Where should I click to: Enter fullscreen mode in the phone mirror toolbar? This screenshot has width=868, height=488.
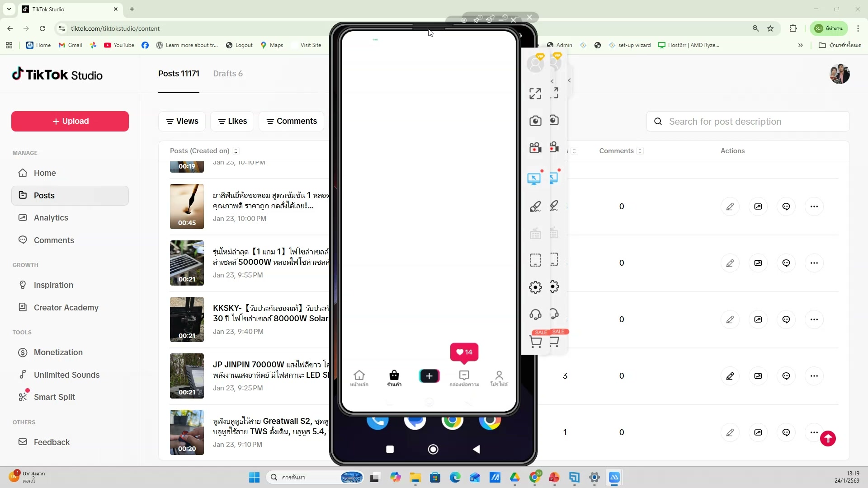[x=535, y=93]
